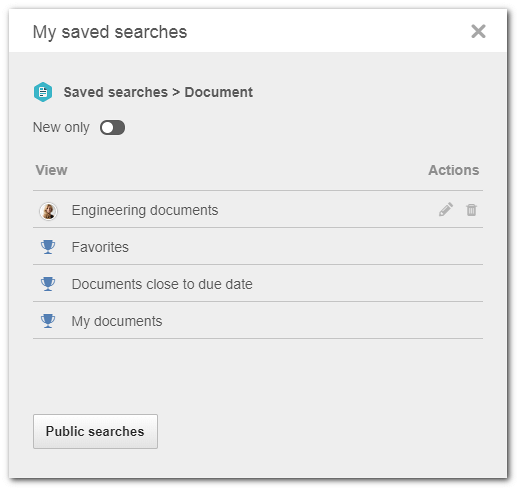This screenshot has height=488, width=517.
Task: Click the View column header
Action: click(52, 170)
